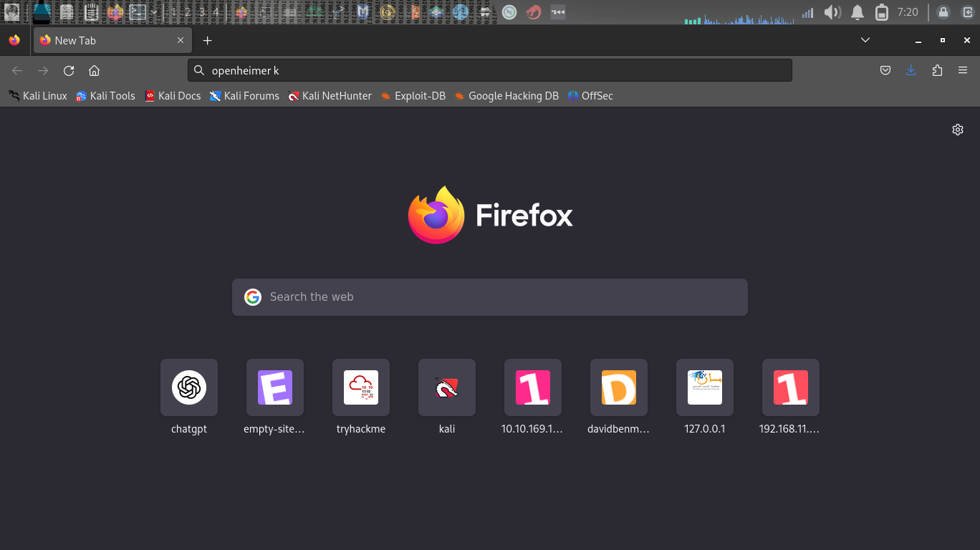Switch to workspace 3

[202, 11]
